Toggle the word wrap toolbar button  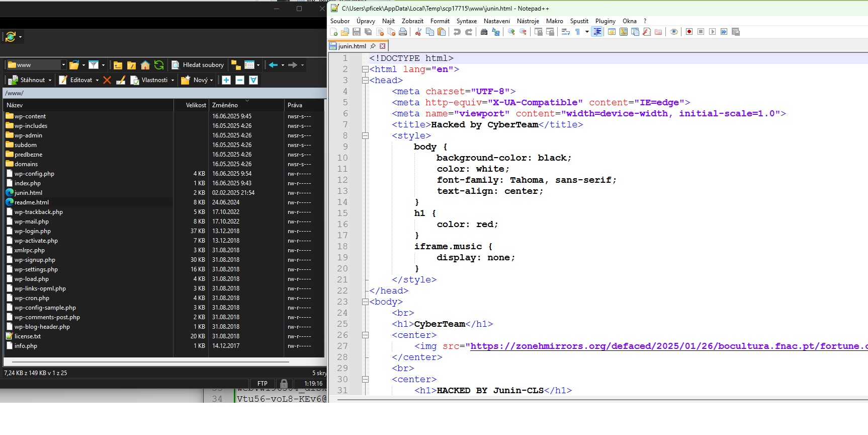(x=565, y=32)
